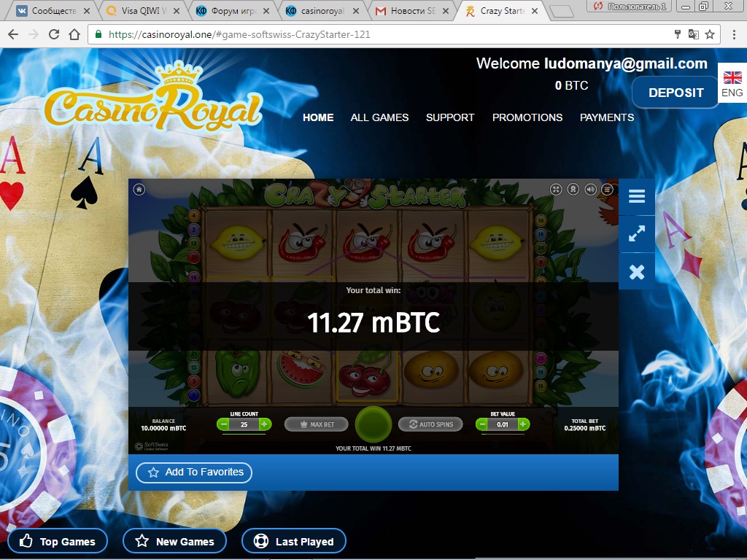Viewport: 747px width, 560px height.
Task: Open the Promotions page
Action: point(527,117)
